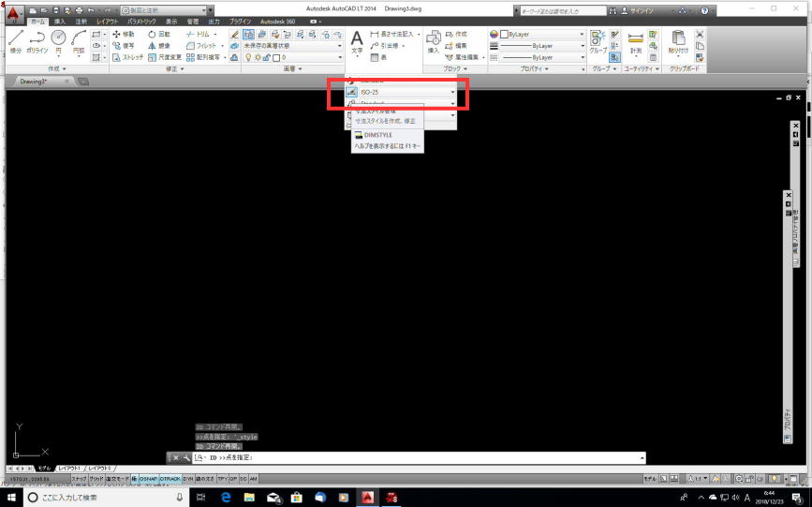
Task: Select the Line (線分) drawing tool
Action: [16, 41]
